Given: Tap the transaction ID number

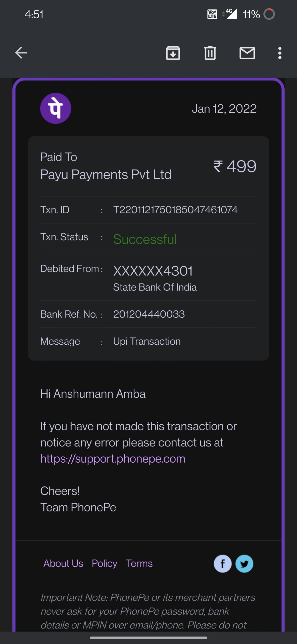Looking at the screenshot, I should 175,210.
